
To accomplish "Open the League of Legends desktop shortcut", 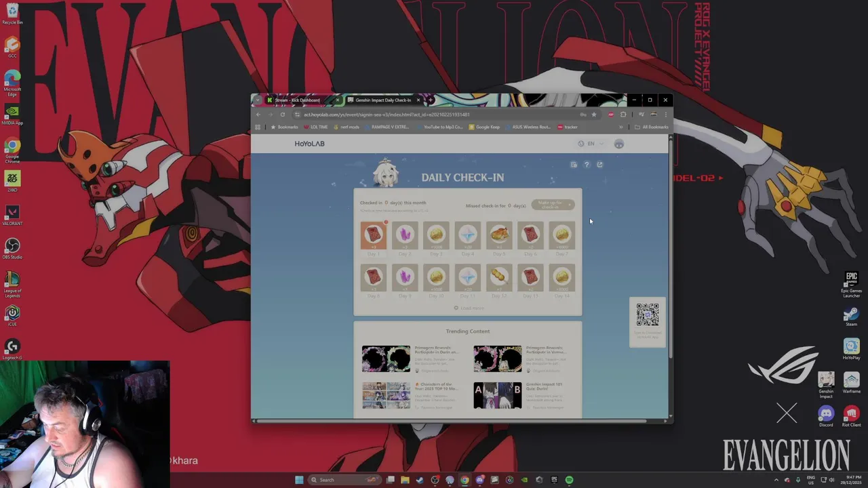I will tap(12, 285).
